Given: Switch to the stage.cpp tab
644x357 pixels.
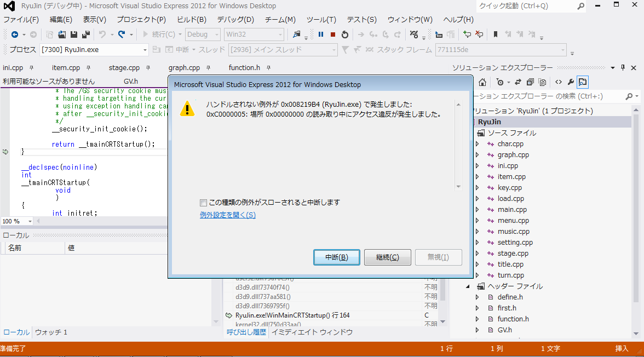Looking at the screenshot, I should coord(124,68).
